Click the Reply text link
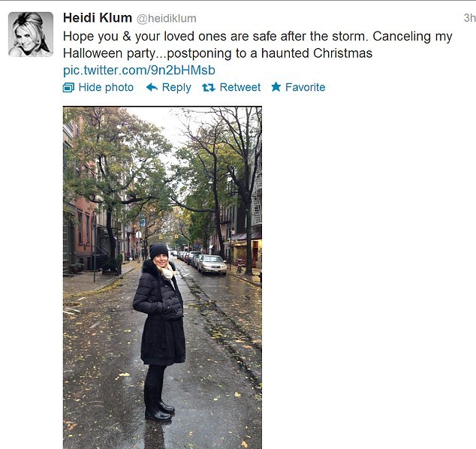 point(176,87)
